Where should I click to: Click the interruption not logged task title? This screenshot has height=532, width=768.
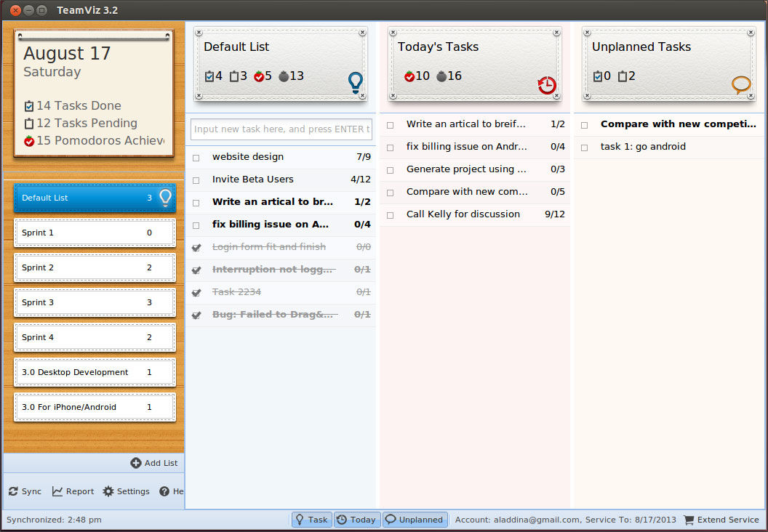tap(272, 269)
